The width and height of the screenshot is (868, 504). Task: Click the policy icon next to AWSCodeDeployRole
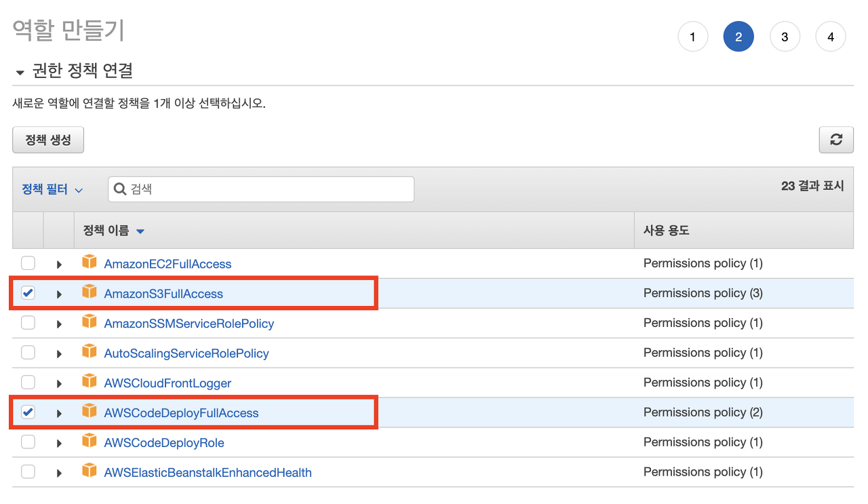point(90,442)
